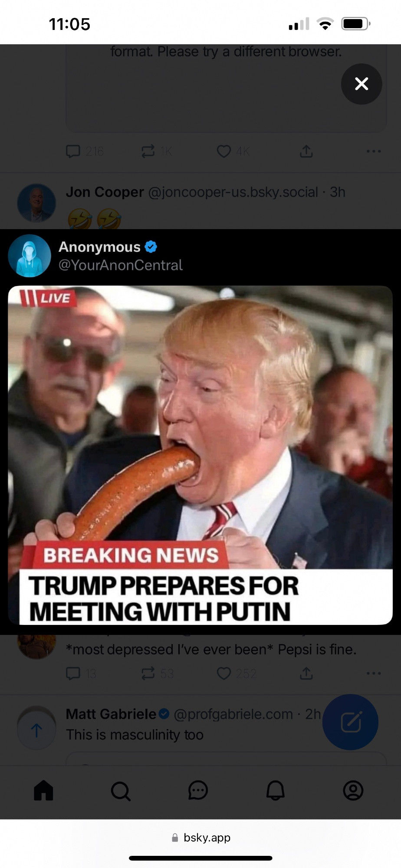Repost the Pepsi post with 53 reposts
Viewport: 401px width, 868px height.
pos(158,673)
